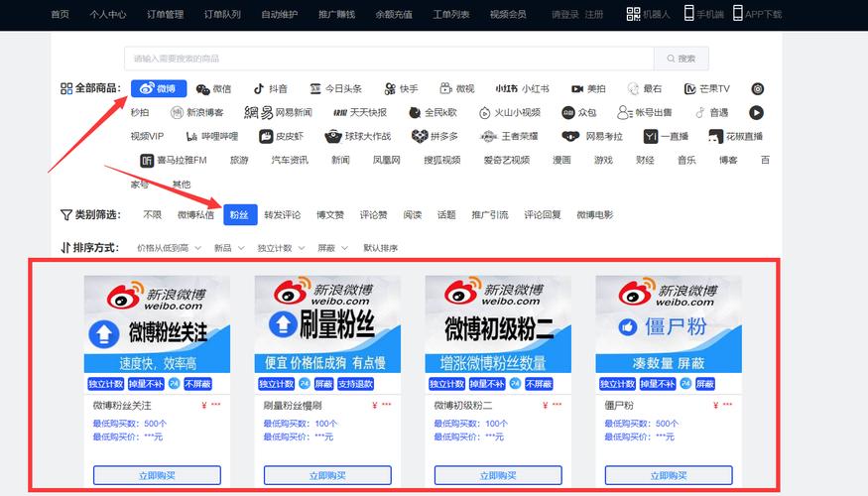This screenshot has width=868, height=496.
Task: Open the 刷量粉丝 product thumbnail
Action: 327,324
